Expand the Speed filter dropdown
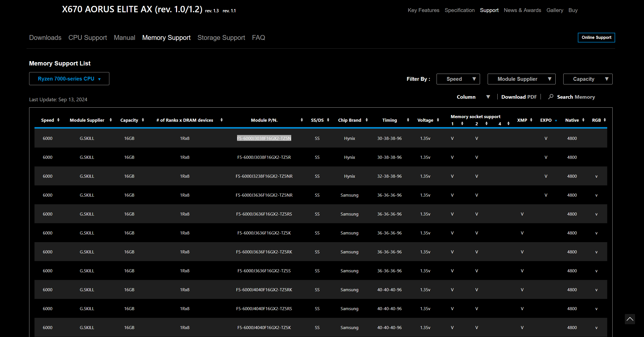 pyautogui.click(x=458, y=79)
